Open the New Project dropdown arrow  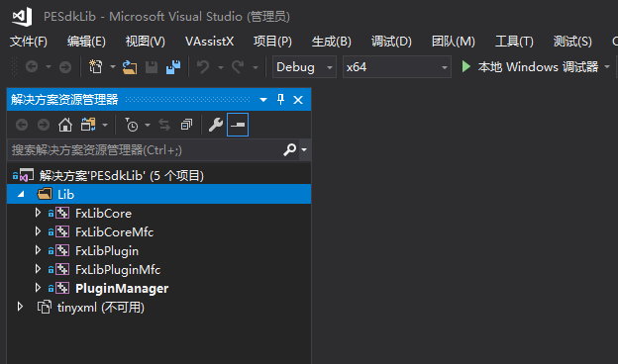113,67
